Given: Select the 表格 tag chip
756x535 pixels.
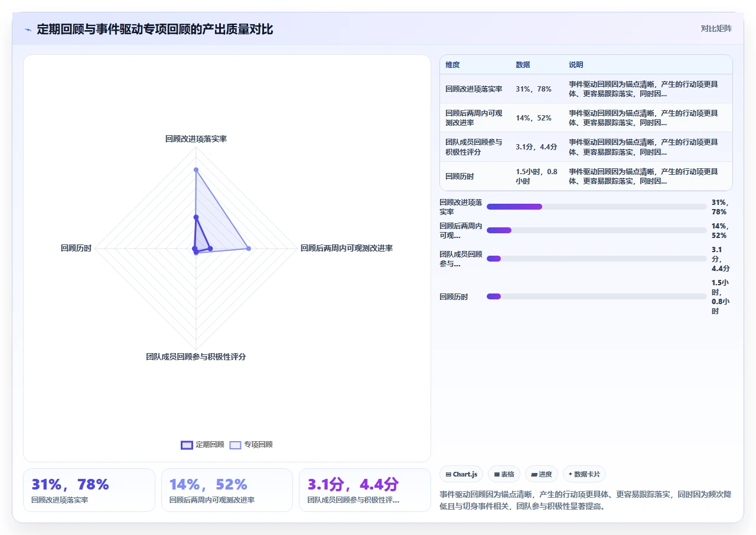Looking at the screenshot, I should pyautogui.click(x=504, y=474).
